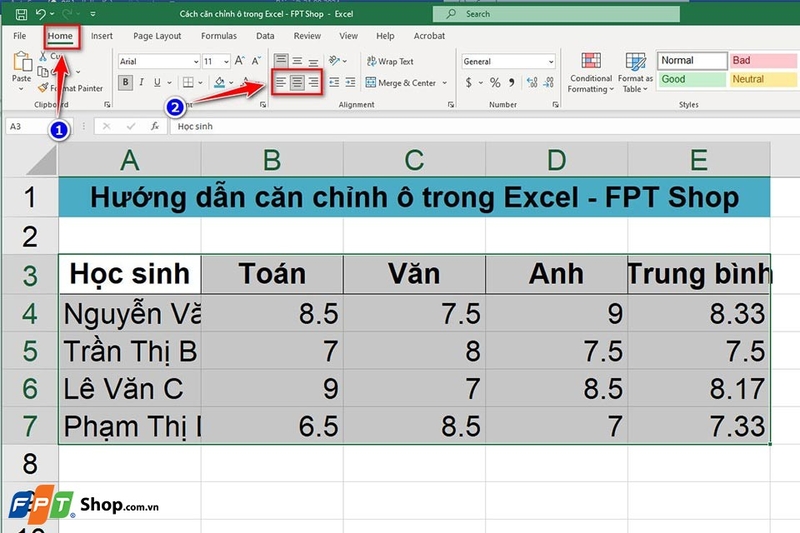The height and width of the screenshot is (533, 800).
Task: Switch to the Page Layout tab
Action: [x=157, y=36]
